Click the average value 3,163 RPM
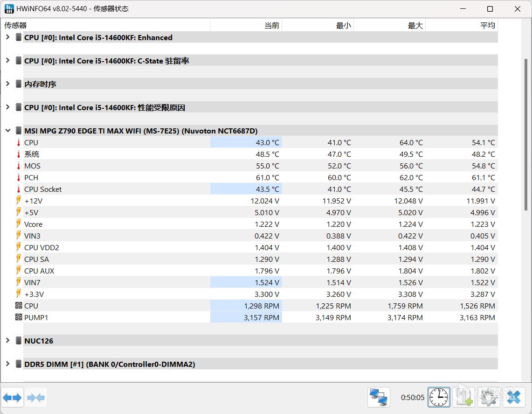Screen dimensions: 532x414 (x=477, y=317)
